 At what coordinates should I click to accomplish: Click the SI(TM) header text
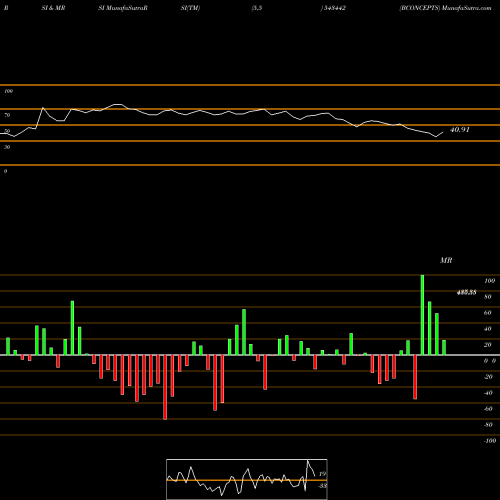(190, 8)
